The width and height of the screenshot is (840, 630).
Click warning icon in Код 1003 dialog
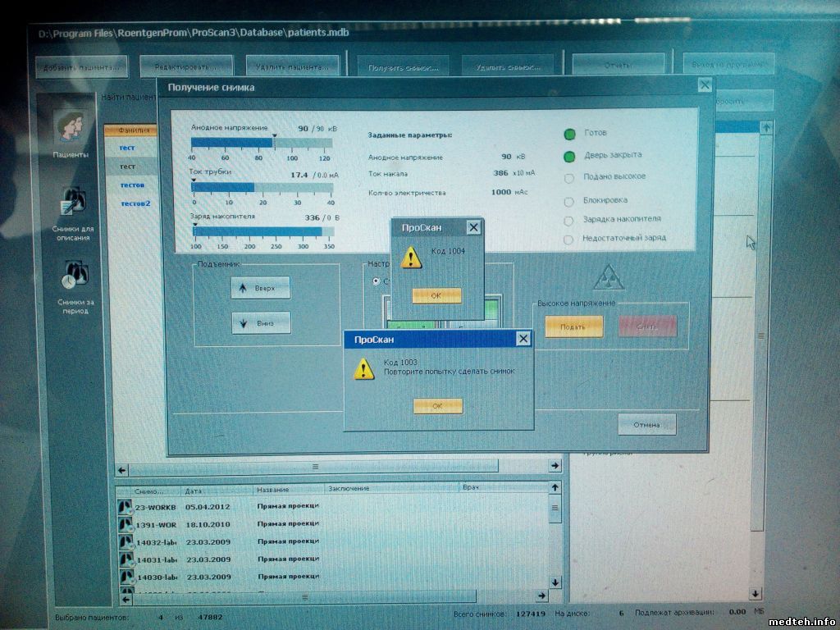point(363,368)
